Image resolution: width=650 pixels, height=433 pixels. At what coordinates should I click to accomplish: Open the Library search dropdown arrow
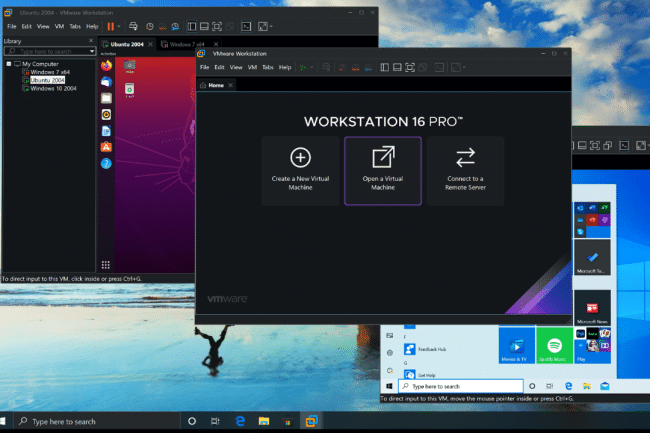tap(92, 51)
